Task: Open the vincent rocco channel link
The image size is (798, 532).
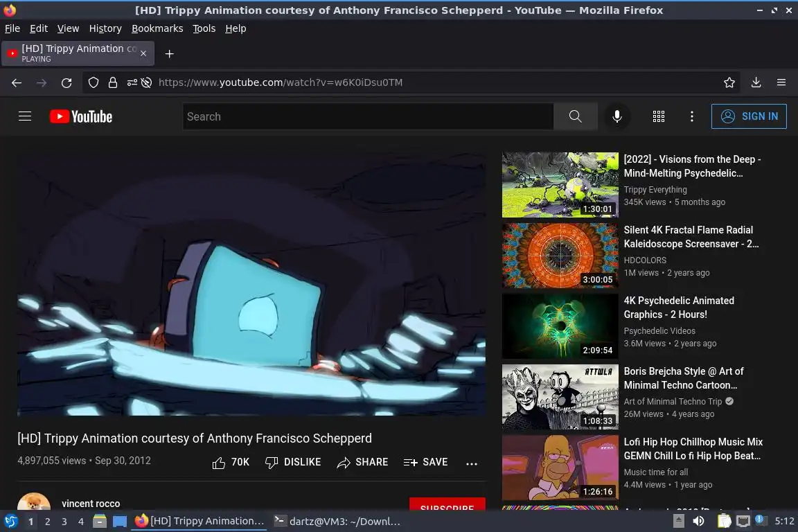Action: point(91,504)
